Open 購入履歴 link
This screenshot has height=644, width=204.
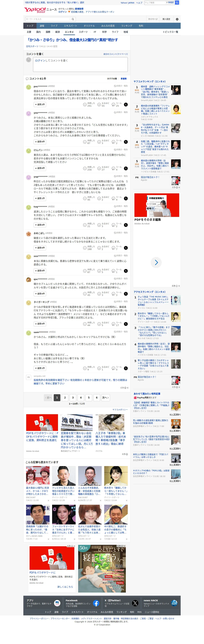[166, 19]
